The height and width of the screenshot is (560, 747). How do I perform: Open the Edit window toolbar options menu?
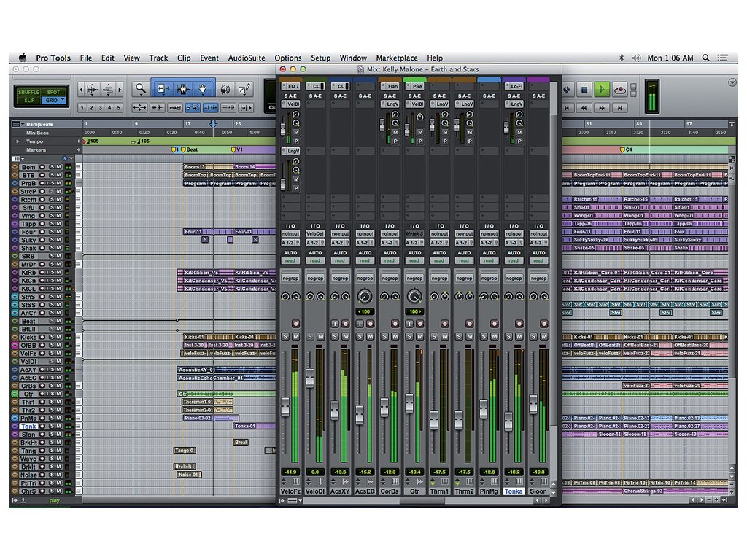pyautogui.click(x=732, y=82)
